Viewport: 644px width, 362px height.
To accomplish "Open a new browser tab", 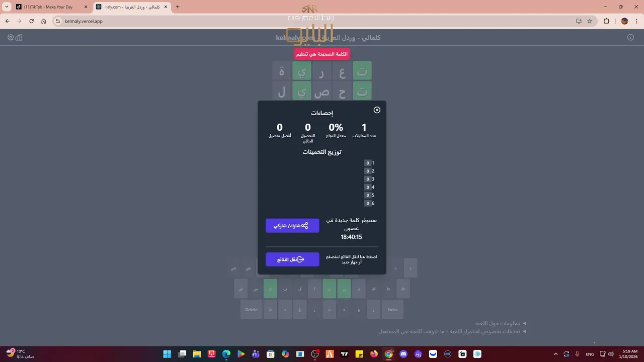I will [x=178, y=7].
